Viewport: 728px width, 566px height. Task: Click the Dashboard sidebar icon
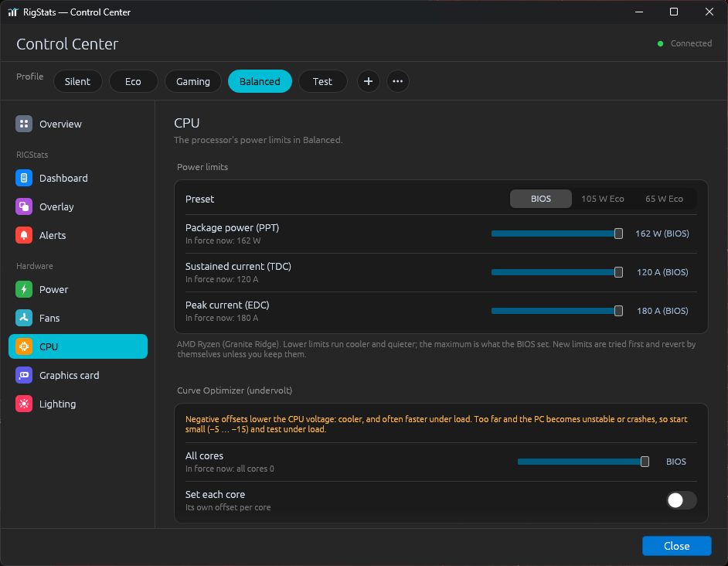click(24, 178)
